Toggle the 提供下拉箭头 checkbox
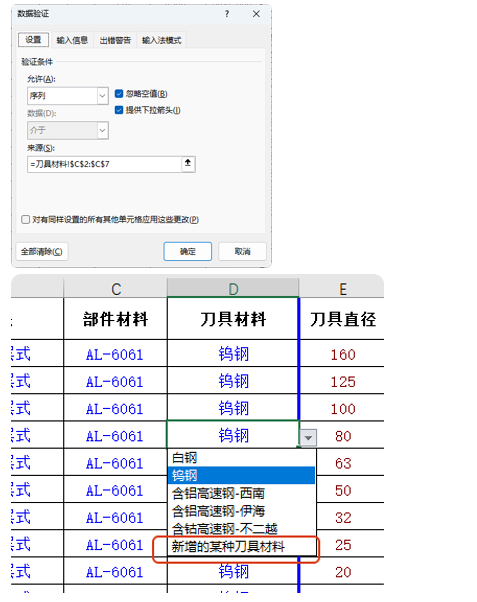Image resolution: width=477 pixels, height=602 pixels. [119, 110]
